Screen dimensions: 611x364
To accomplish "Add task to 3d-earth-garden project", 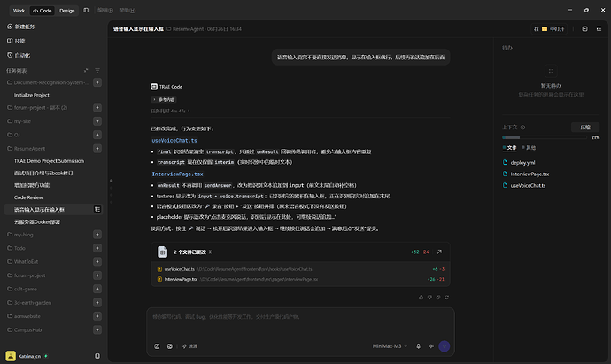I will pos(97,302).
